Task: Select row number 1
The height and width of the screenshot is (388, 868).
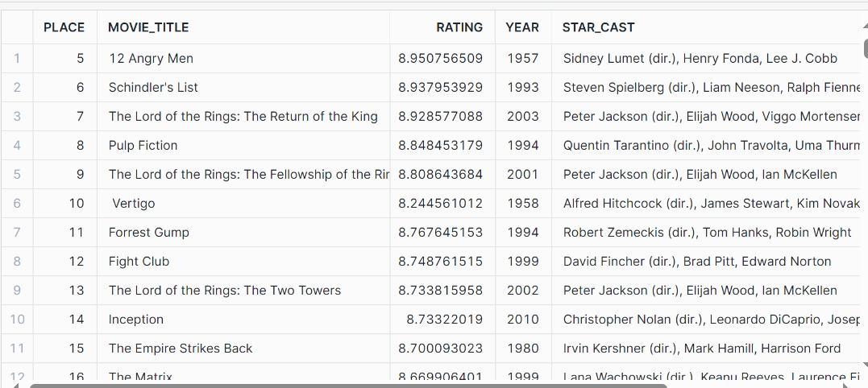Action: point(17,58)
